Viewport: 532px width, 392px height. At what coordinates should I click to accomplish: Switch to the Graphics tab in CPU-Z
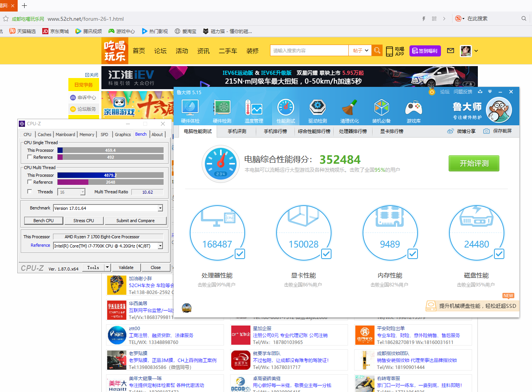123,135
